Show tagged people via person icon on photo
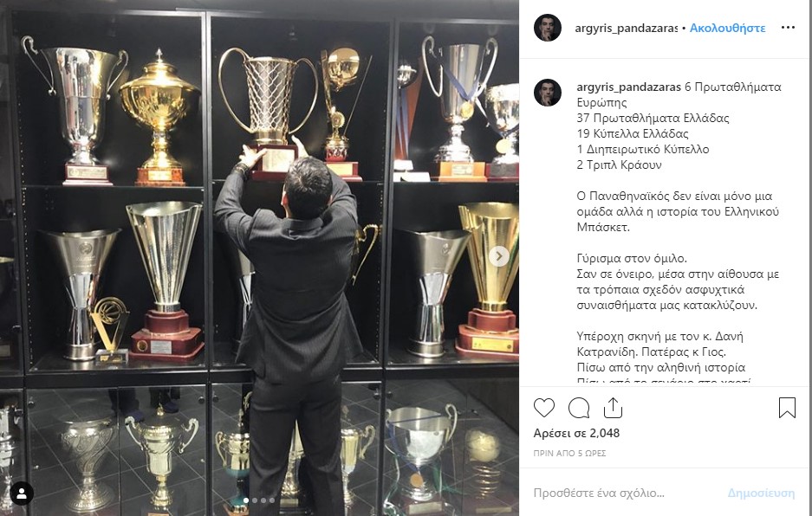Viewport: 812px width, 516px height. pyautogui.click(x=22, y=493)
